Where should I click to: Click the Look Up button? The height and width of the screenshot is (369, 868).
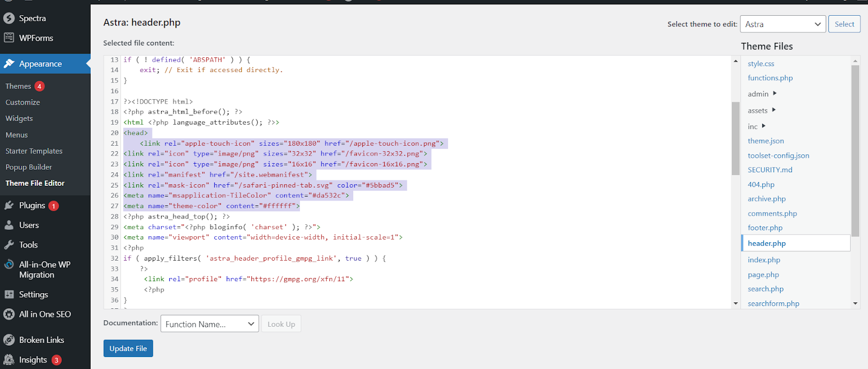tap(281, 324)
